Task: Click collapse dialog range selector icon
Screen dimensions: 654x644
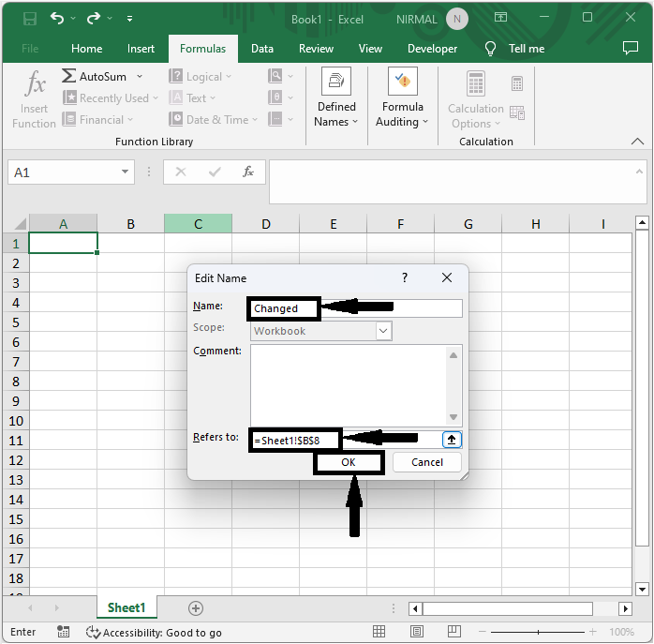Action: (x=452, y=440)
